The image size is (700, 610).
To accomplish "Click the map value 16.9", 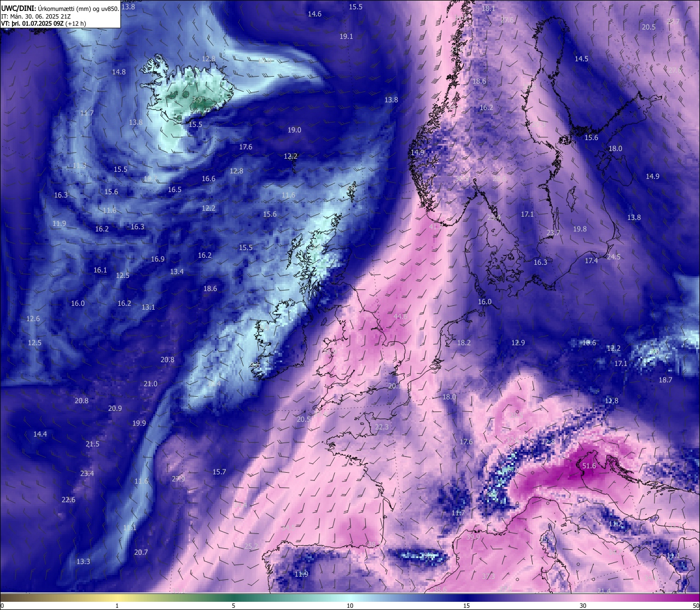I will click(x=157, y=259).
